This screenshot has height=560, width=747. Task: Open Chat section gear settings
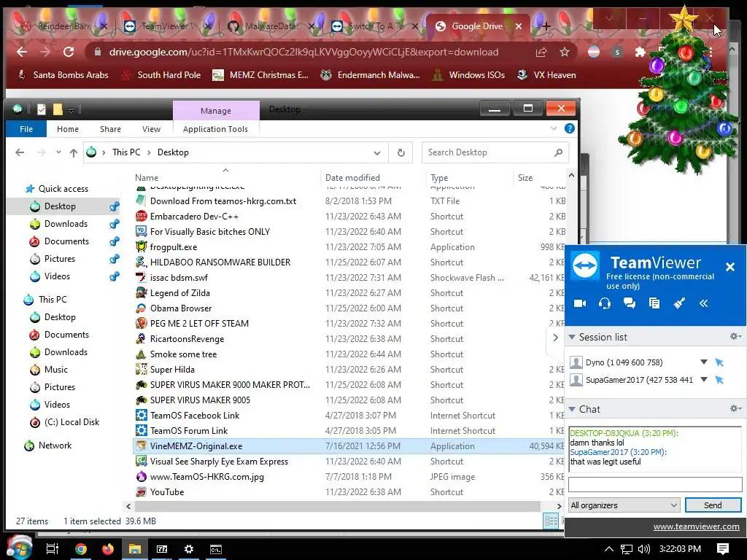pos(735,408)
